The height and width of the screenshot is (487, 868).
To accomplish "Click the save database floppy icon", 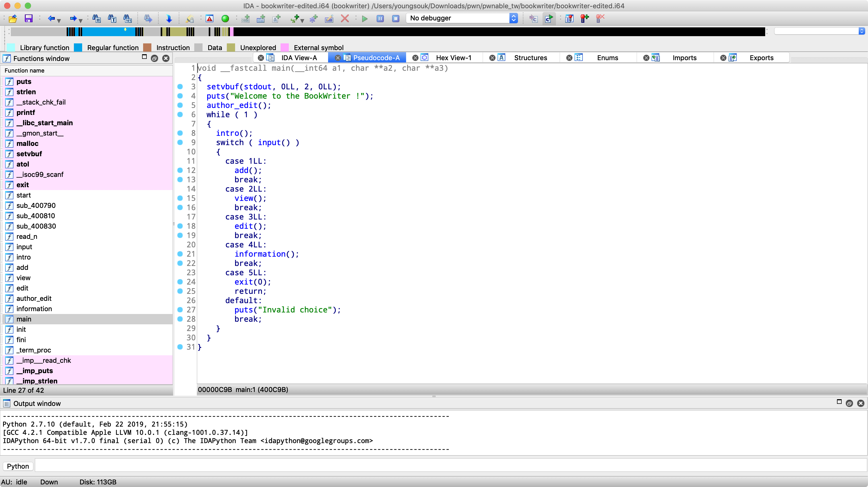I will pyautogui.click(x=29, y=19).
